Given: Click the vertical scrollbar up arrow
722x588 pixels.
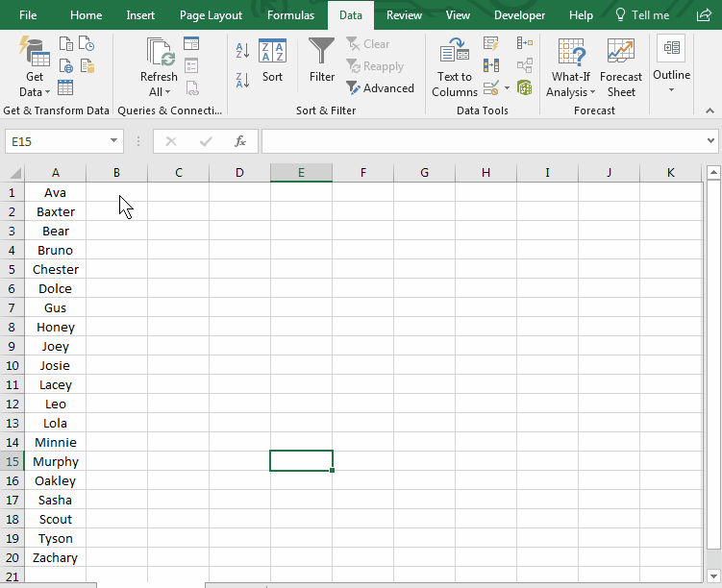Looking at the screenshot, I should (713, 173).
